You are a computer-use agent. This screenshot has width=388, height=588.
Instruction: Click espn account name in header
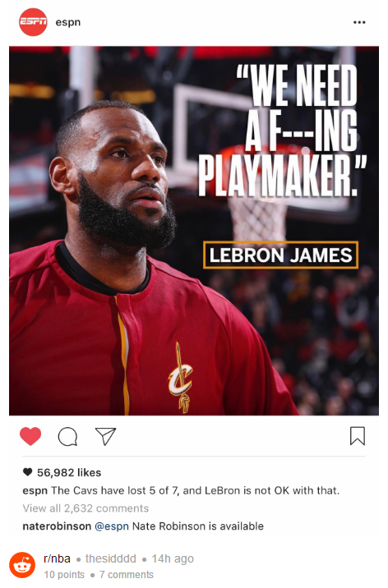click(68, 22)
